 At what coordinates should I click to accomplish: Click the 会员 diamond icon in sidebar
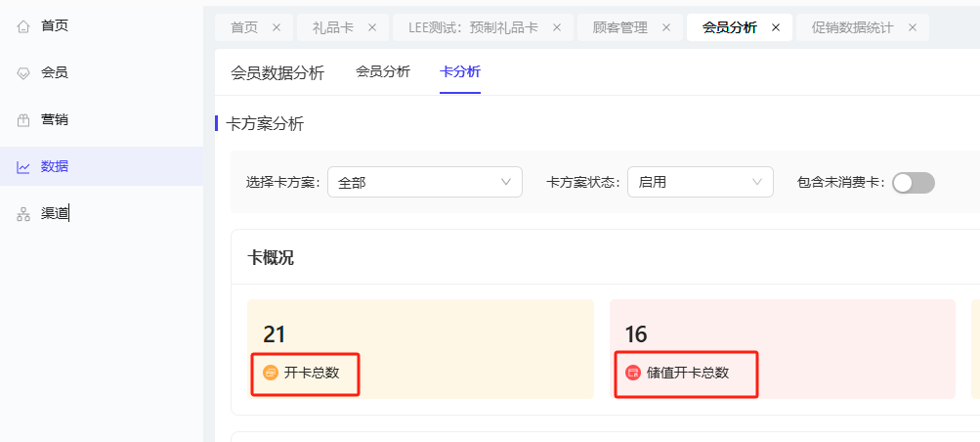23,73
